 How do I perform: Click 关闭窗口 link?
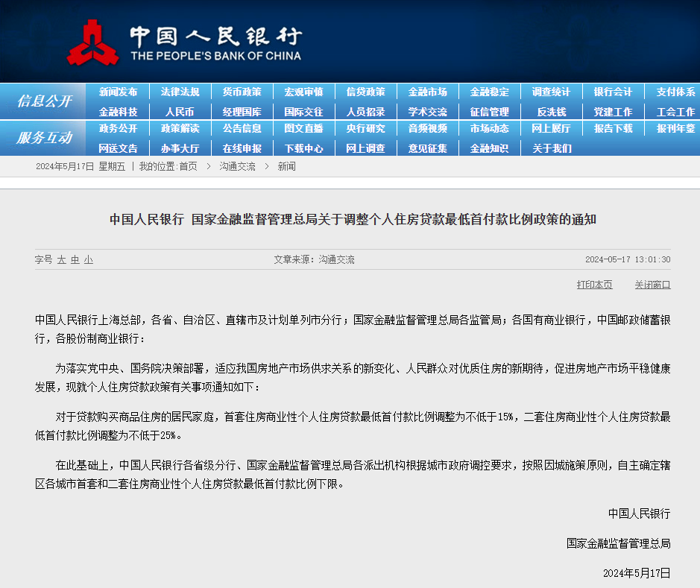coord(653,285)
